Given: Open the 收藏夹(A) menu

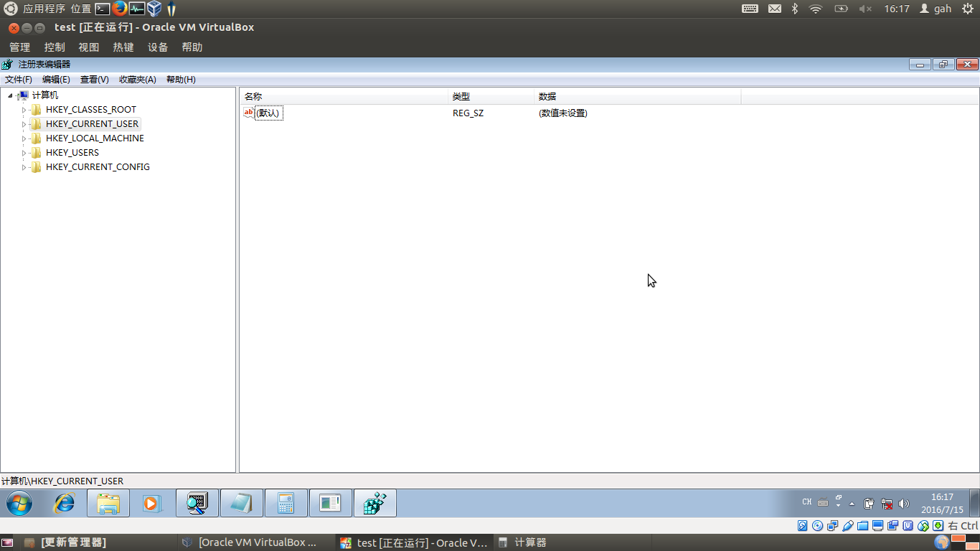Looking at the screenshot, I should point(138,80).
